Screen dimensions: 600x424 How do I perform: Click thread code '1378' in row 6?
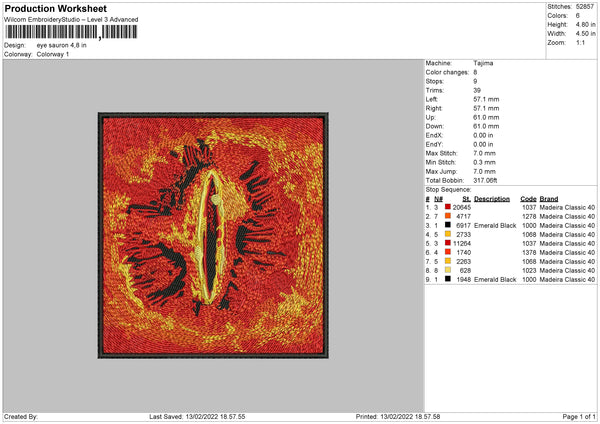tap(529, 253)
